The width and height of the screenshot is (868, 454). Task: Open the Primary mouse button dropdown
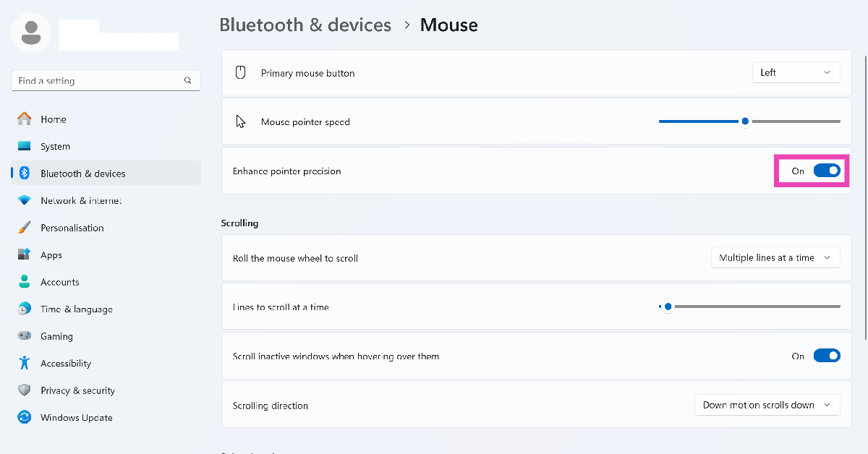pos(796,72)
